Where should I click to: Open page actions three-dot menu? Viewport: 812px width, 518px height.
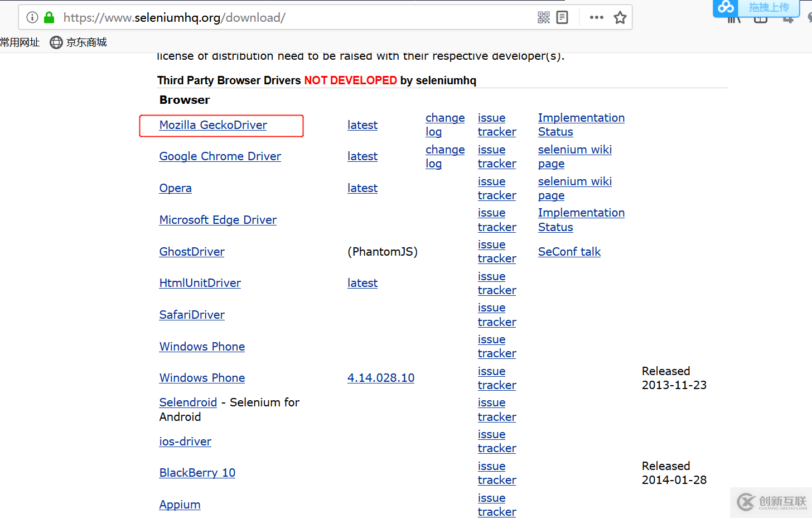[x=596, y=17]
